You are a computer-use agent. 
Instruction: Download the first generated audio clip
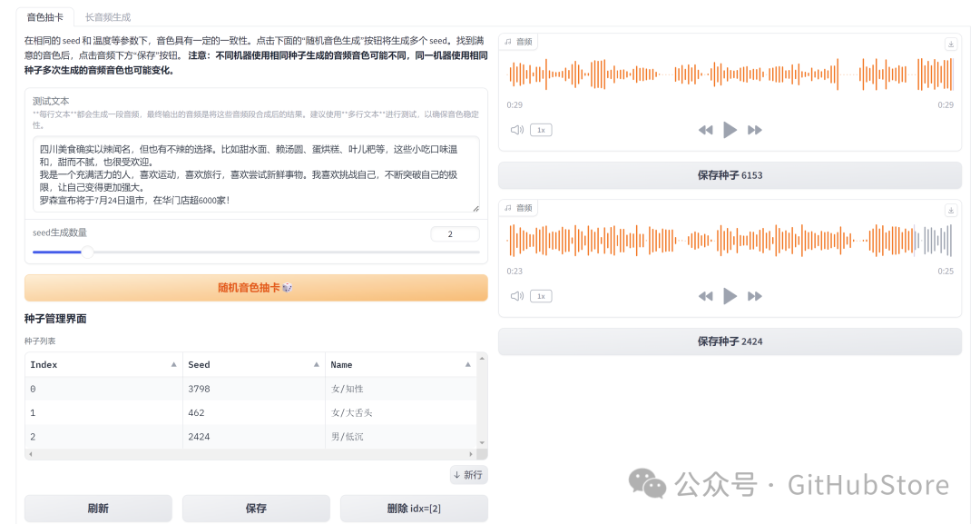pos(951,43)
